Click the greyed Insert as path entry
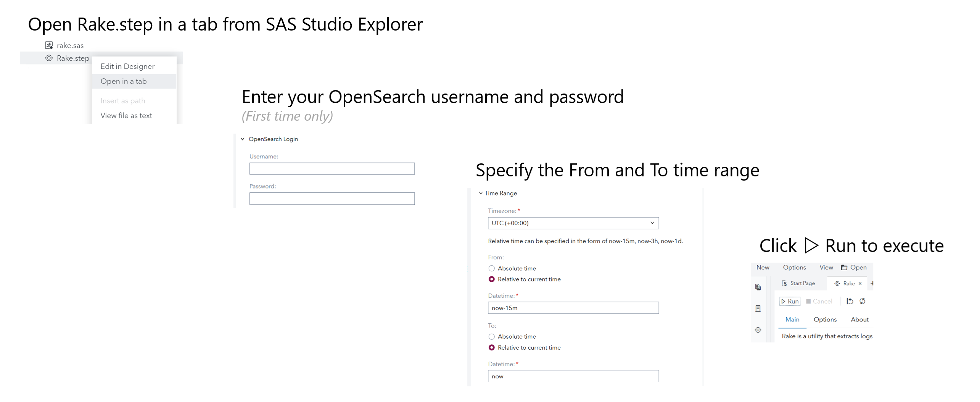The width and height of the screenshot is (980, 402). click(134, 101)
